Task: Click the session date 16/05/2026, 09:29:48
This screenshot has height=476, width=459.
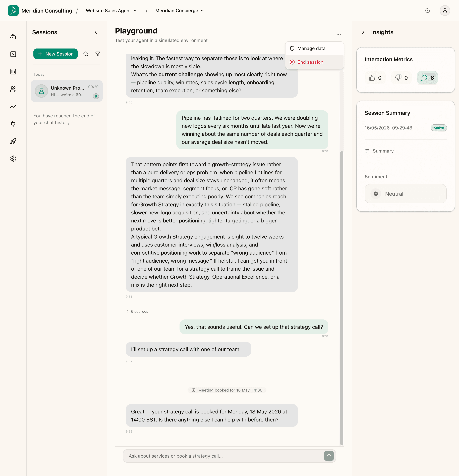Action: (x=388, y=128)
